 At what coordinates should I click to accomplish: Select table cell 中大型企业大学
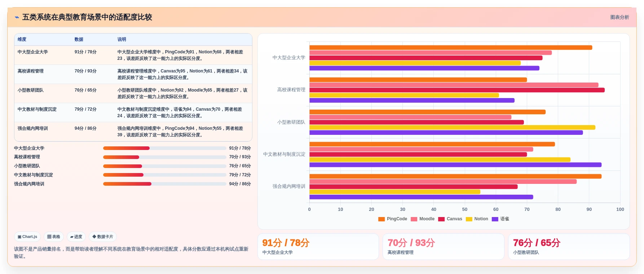(33, 52)
